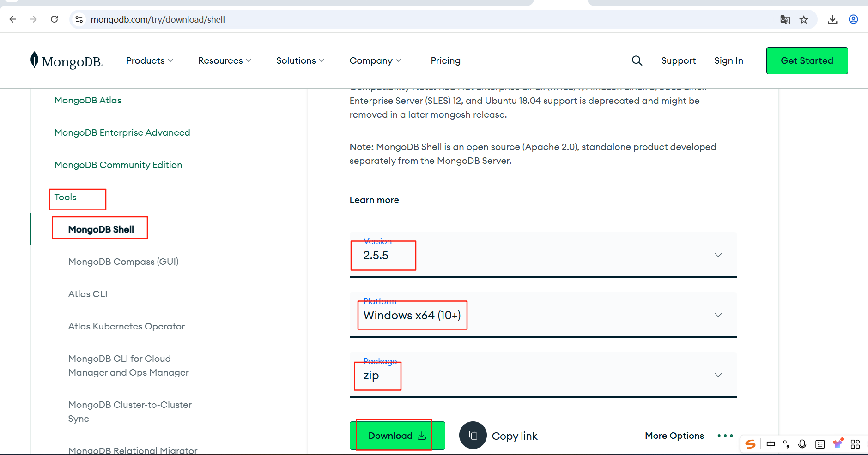Viewport: 868px width, 455px height.
Task: Open the Platform dropdown Windows x64
Action: [543, 315]
